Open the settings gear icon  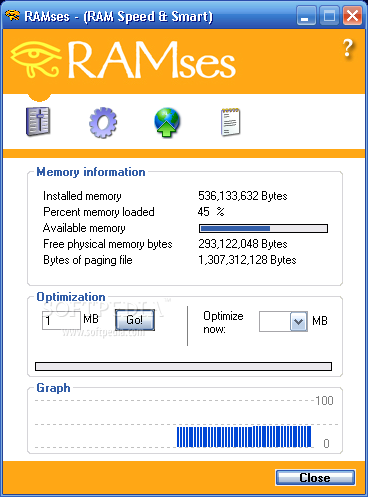(x=103, y=122)
